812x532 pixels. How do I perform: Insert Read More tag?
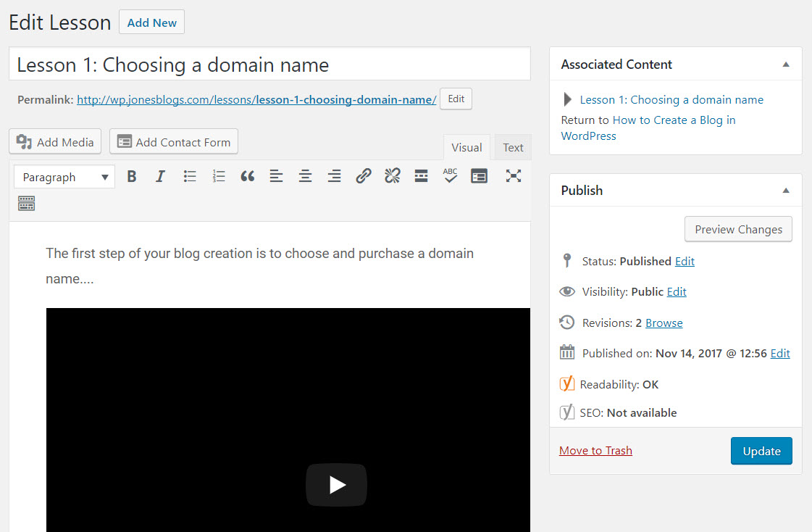click(422, 177)
